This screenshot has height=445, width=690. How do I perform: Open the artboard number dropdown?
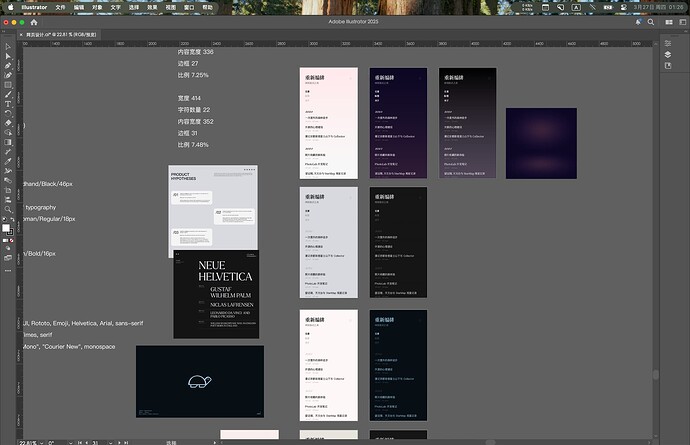[x=110, y=442]
